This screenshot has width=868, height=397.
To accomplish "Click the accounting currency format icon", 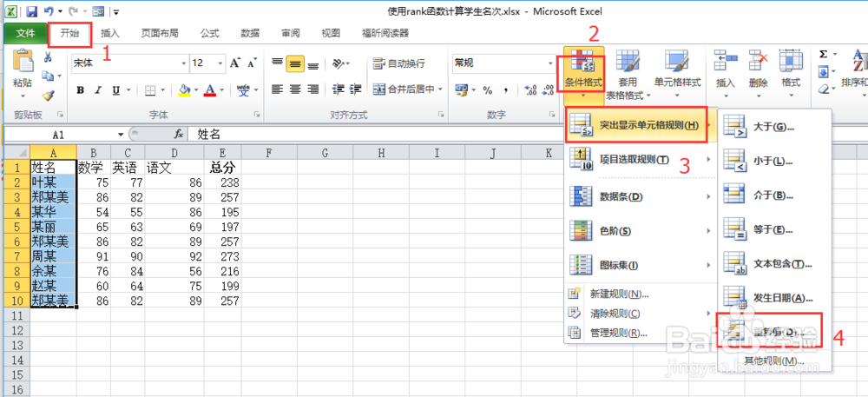I will pyautogui.click(x=461, y=89).
